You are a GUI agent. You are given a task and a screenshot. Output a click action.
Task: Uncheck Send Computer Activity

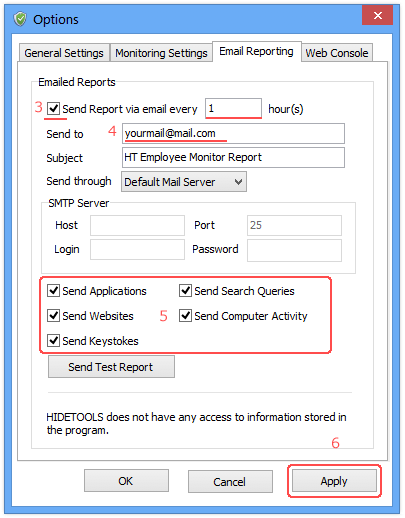tap(185, 316)
